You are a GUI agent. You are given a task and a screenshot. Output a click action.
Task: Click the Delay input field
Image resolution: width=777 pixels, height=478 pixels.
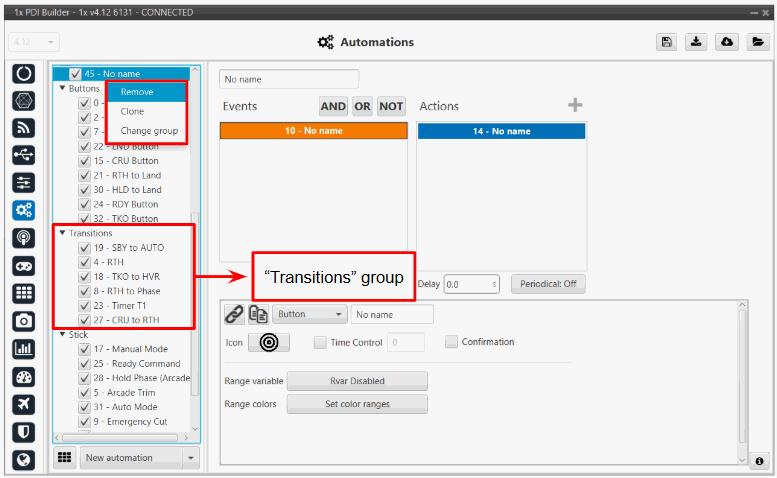(471, 285)
